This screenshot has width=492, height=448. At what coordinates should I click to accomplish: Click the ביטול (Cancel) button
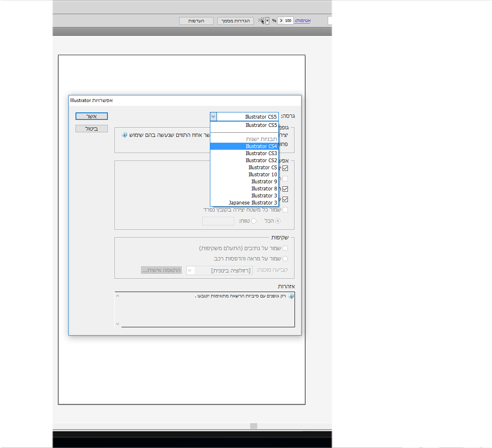tap(91, 129)
